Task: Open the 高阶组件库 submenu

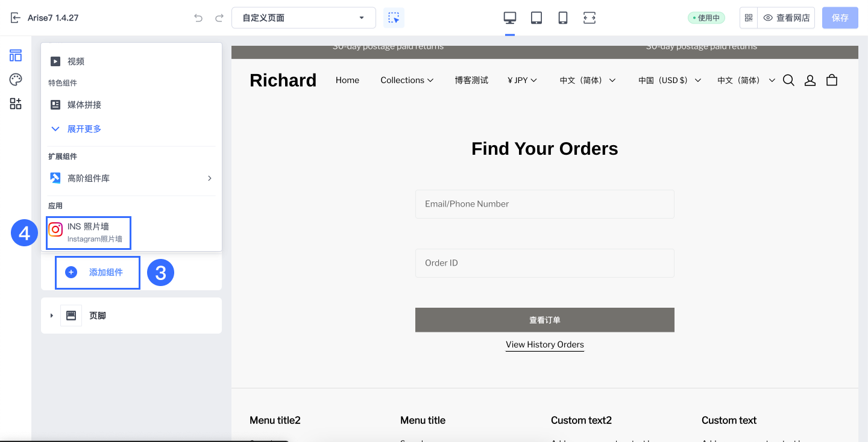Action: tap(131, 178)
